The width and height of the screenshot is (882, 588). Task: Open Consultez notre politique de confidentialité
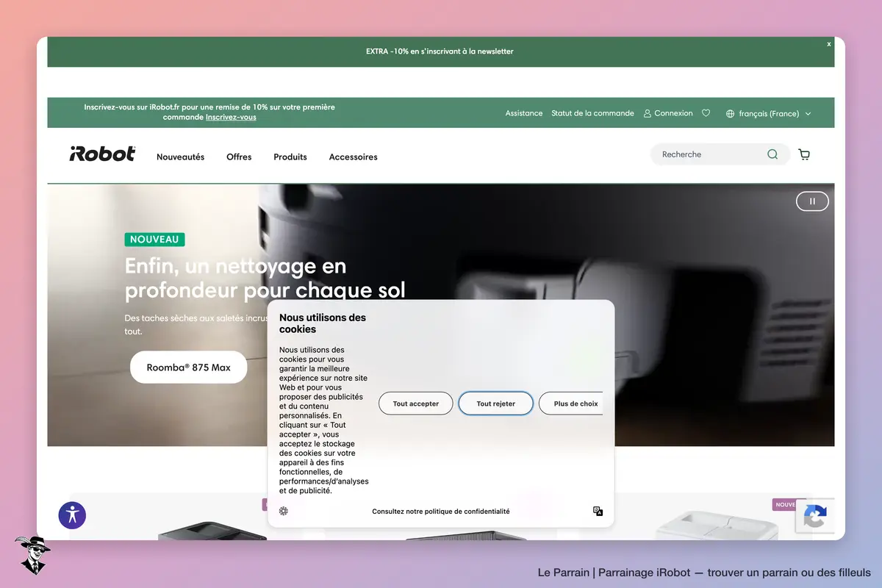click(x=441, y=512)
